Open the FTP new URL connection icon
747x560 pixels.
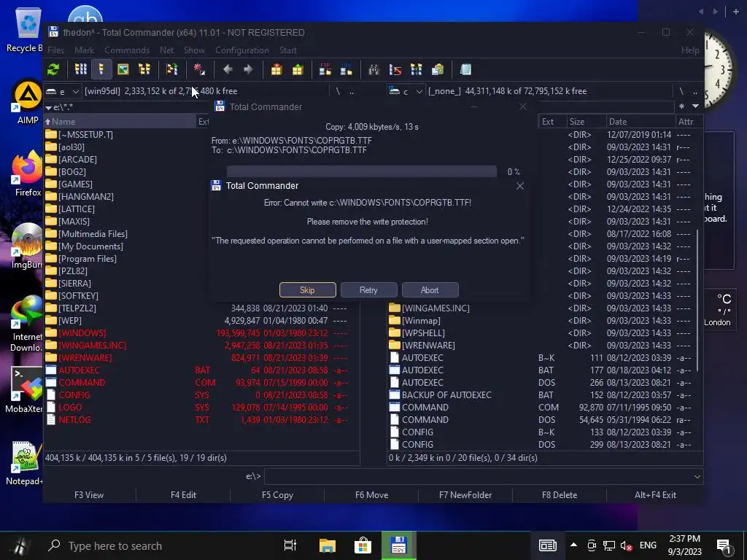click(347, 69)
